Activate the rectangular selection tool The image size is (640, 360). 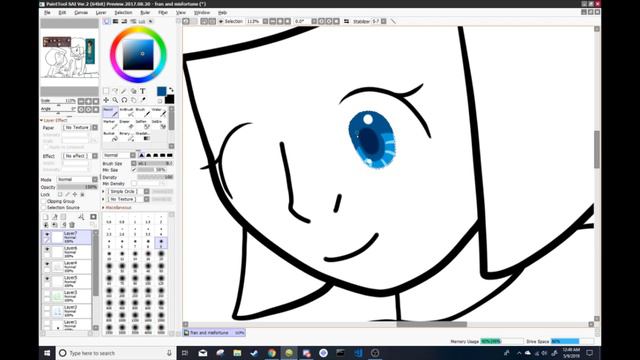tap(106, 91)
